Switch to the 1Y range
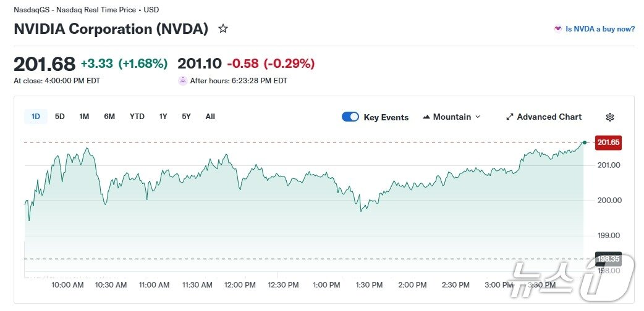 [x=163, y=117]
